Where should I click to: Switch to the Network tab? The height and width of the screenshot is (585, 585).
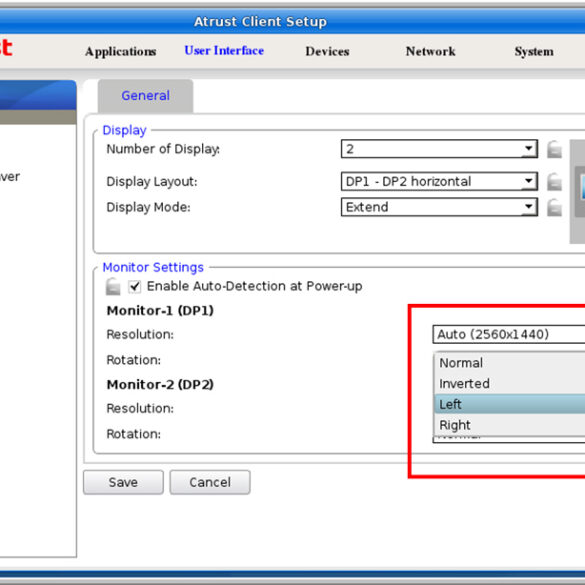click(430, 51)
